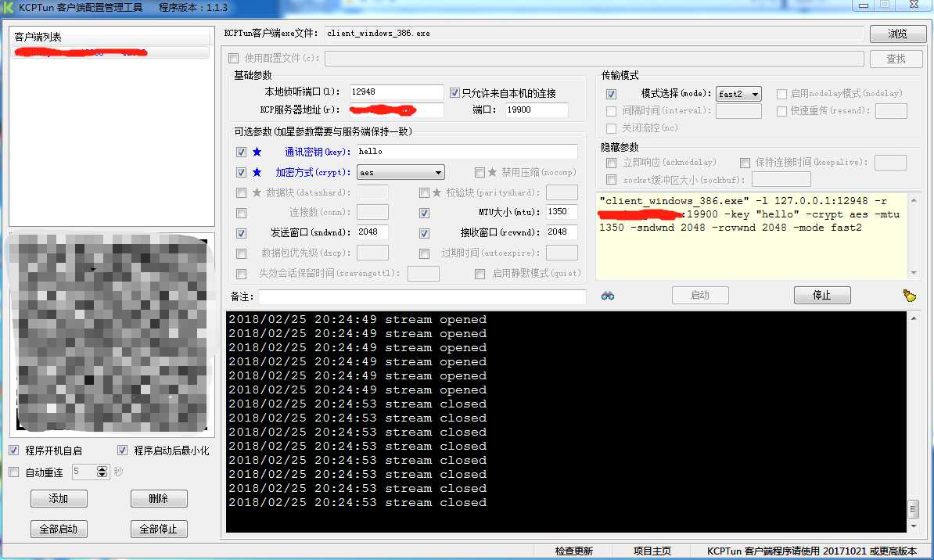The height and width of the screenshot is (560, 934).
Task: Click the 接收窗口 field showing 2048
Action: (x=561, y=232)
